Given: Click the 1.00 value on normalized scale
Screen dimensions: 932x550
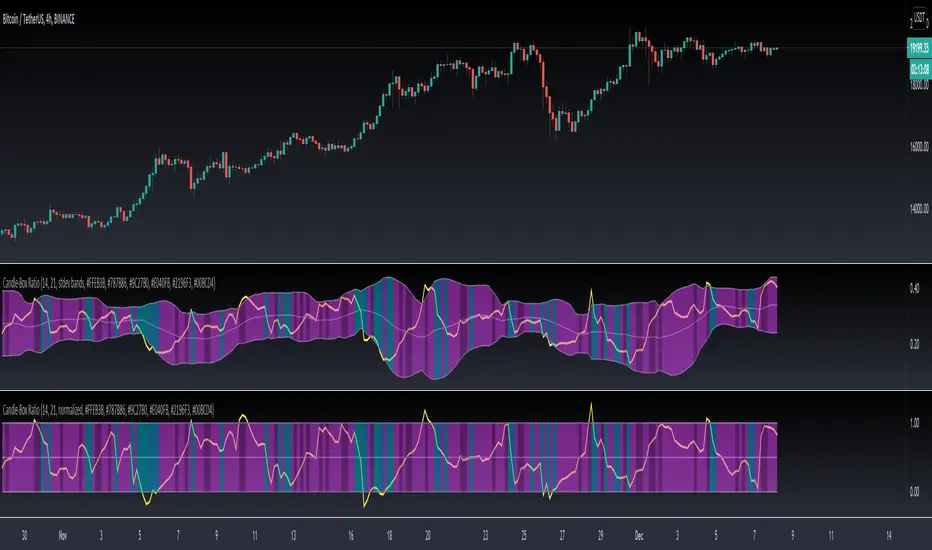Looking at the screenshot, I should [x=914, y=423].
